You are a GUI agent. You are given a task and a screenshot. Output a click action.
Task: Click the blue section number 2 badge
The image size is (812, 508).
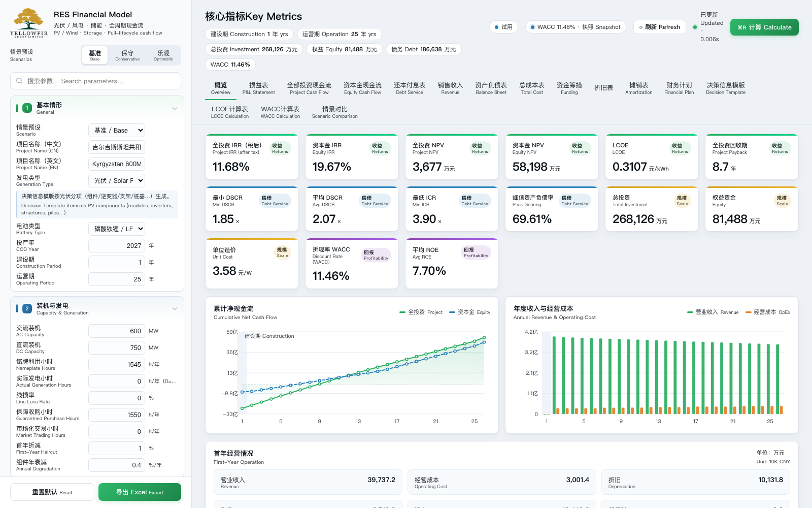(x=27, y=309)
